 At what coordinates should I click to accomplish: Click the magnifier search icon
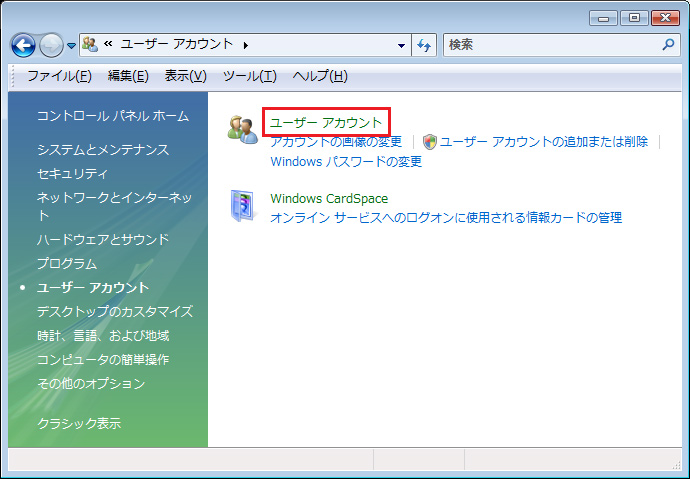(x=668, y=44)
